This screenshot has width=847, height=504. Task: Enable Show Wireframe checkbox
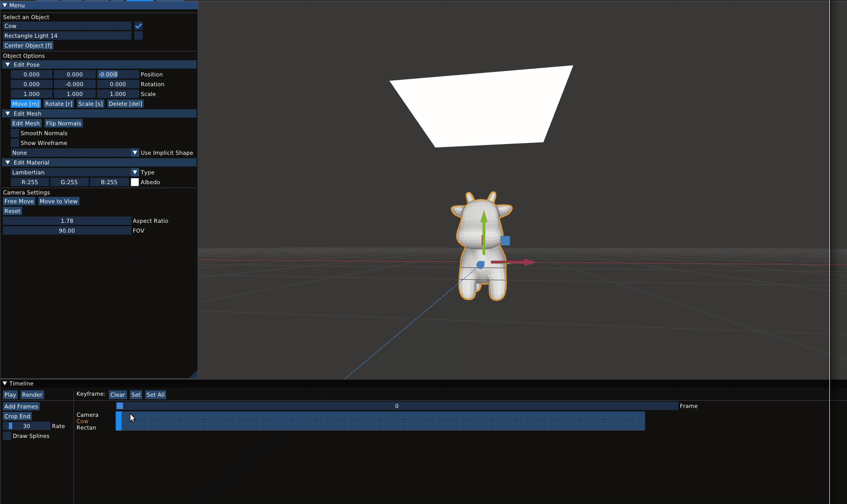pyautogui.click(x=15, y=143)
